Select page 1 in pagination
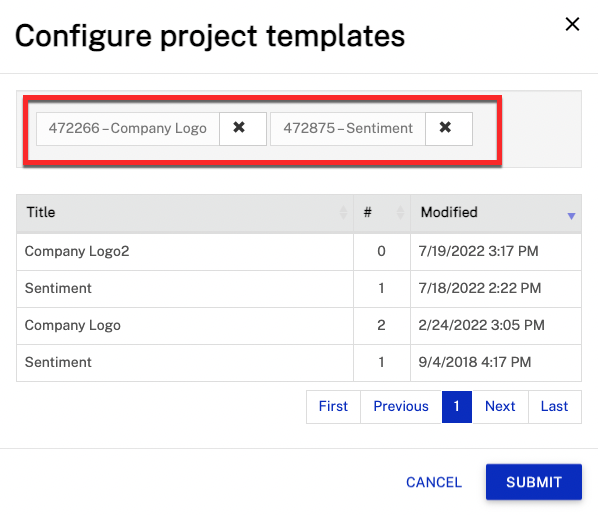 (x=457, y=407)
